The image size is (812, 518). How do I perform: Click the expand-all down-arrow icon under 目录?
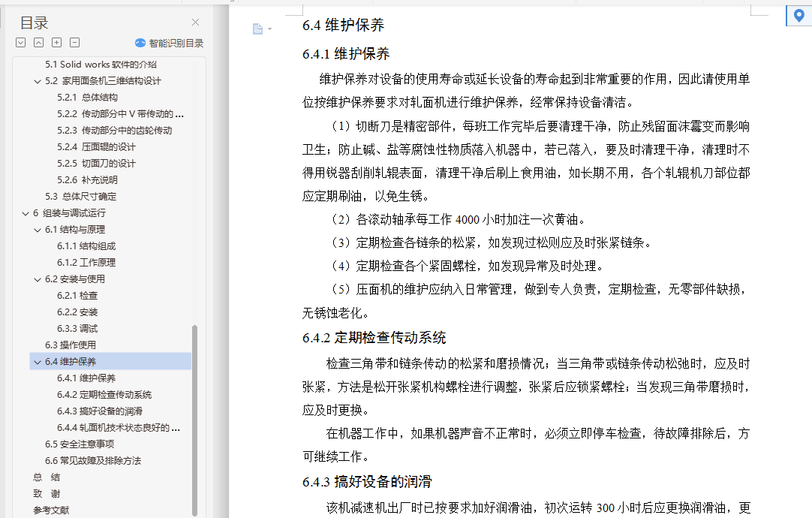(21, 43)
